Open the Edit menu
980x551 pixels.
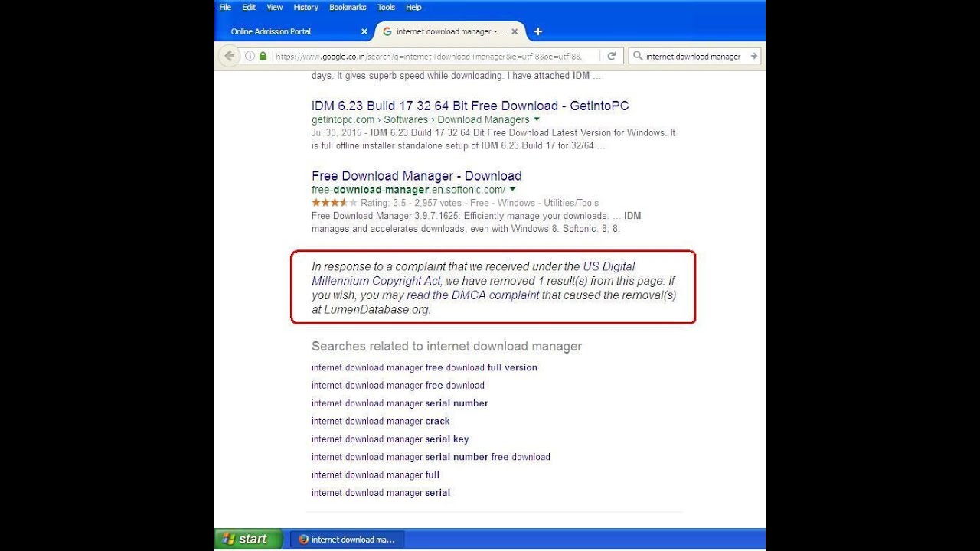click(249, 7)
